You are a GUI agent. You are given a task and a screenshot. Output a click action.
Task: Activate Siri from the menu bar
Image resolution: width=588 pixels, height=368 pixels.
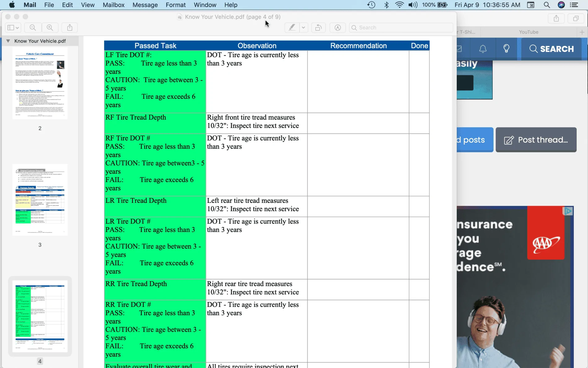(x=561, y=5)
